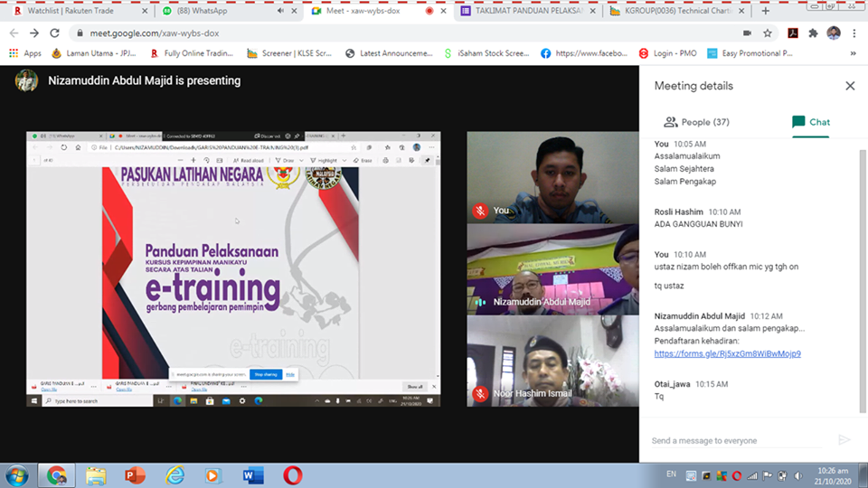Open Internet Explorer from the taskbar
The height and width of the screenshot is (488, 868).
(175, 475)
